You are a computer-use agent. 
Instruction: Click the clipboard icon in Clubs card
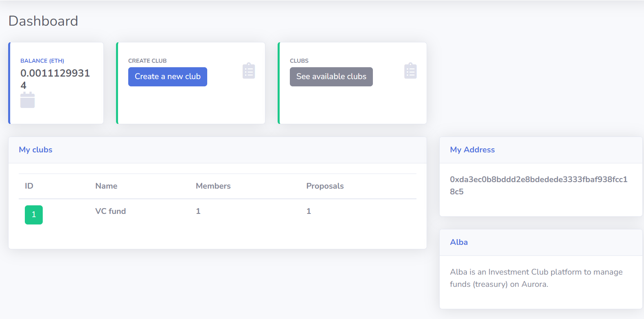[410, 71]
